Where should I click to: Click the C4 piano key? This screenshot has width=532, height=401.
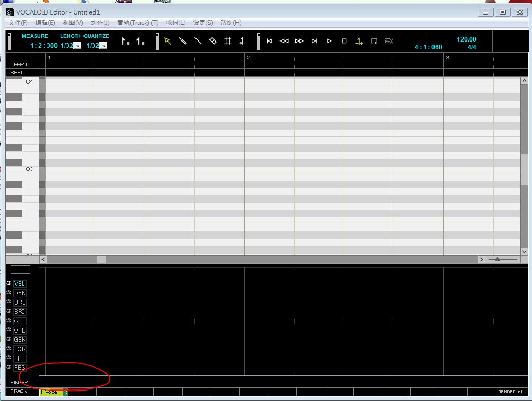tap(22, 82)
